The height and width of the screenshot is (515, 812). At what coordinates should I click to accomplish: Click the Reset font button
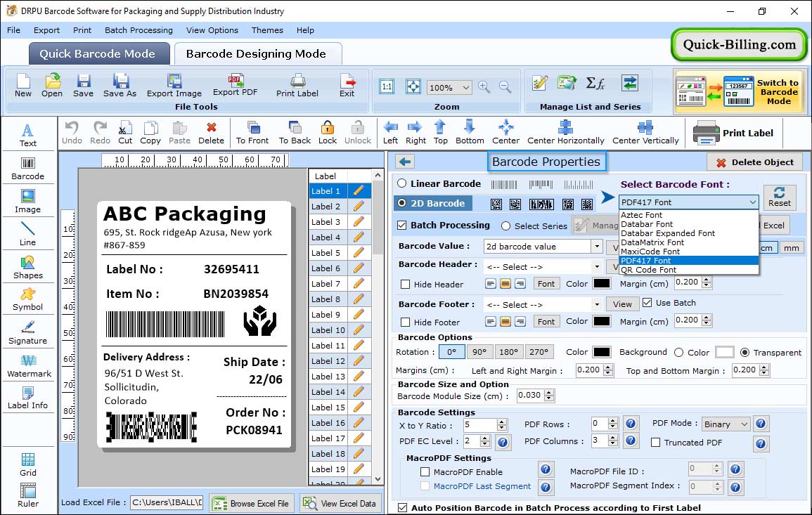tap(780, 197)
